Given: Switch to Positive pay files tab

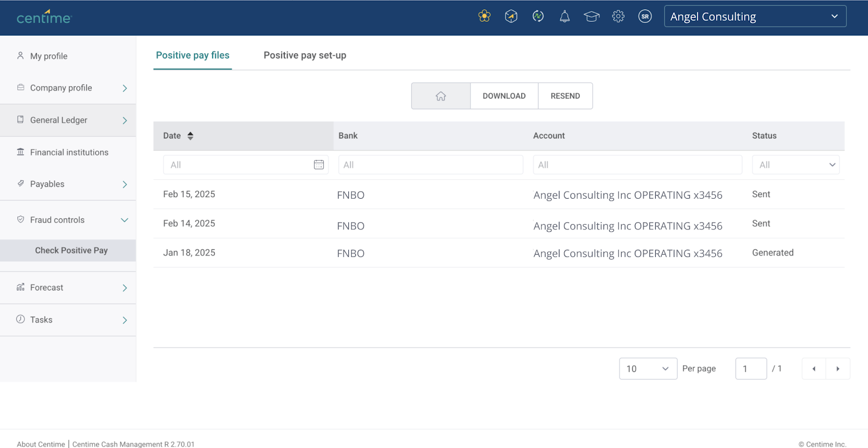Looking at the screenshot, I should 193,55.
